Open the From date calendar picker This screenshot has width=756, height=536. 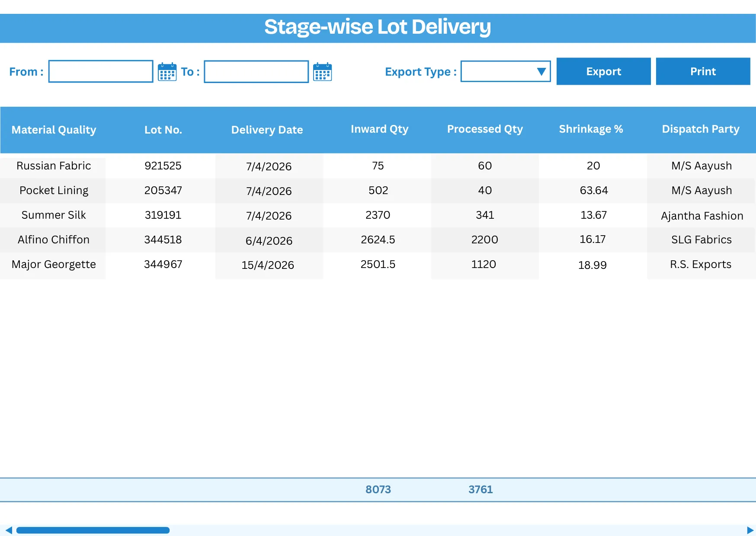(167, 72)
